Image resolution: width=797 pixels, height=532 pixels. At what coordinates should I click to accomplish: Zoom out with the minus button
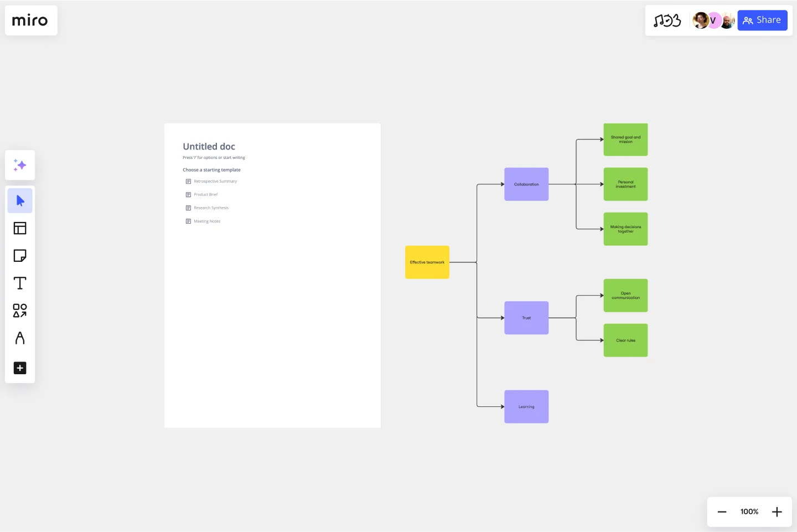[722, 512]
